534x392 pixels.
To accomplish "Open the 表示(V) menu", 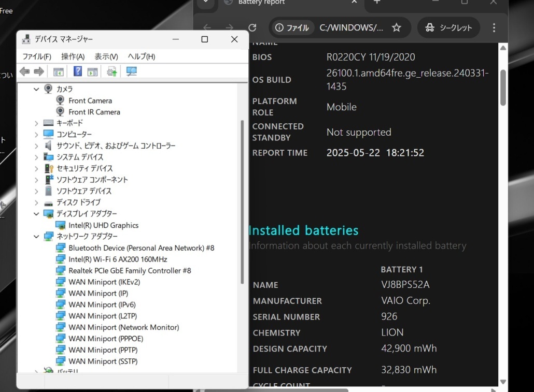I will click(x=106, y=56).
